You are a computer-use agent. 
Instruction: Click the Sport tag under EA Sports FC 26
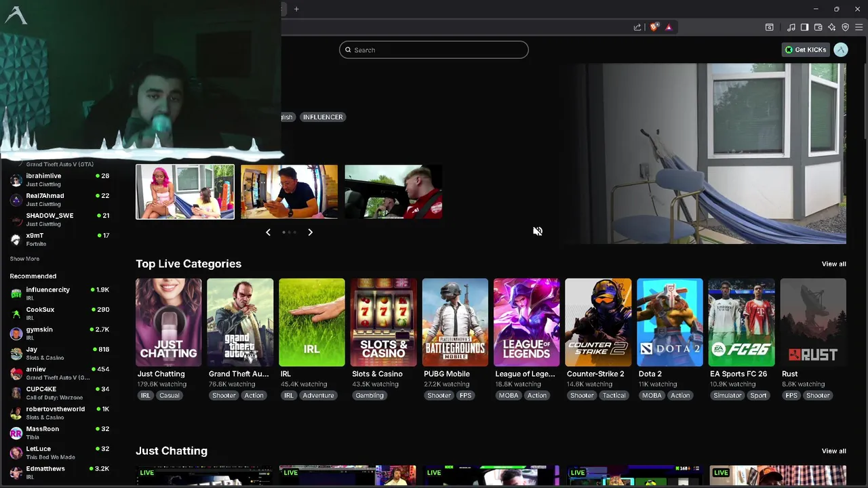[x=758, y=395]
